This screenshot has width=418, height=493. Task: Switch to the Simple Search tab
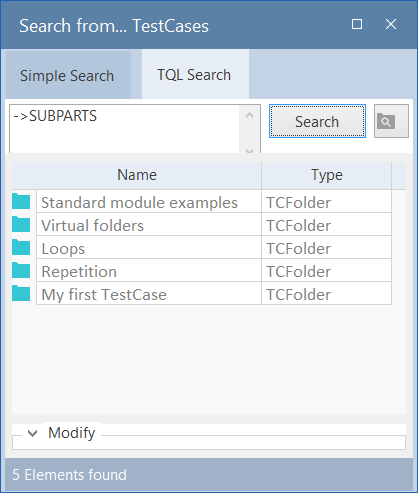(67, 75)
